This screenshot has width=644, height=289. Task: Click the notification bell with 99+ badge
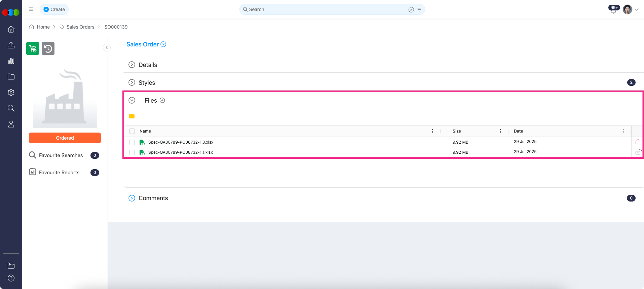(613, 10)
